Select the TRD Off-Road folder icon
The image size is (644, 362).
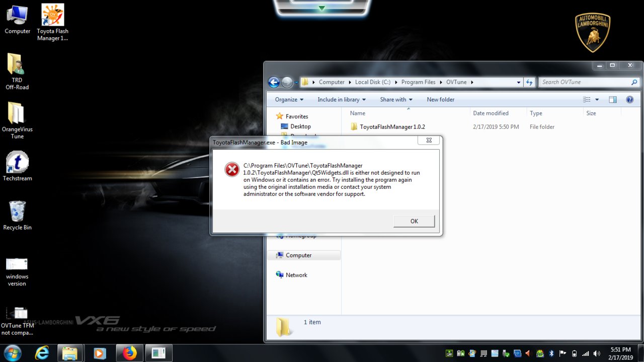click(17, 71)
